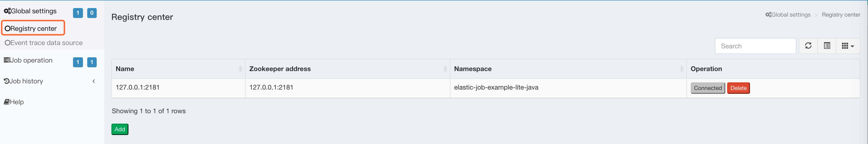Expand the Job history menu chevron
The width and height of the screenshot is (868, 144).
[x=94, y=81]
